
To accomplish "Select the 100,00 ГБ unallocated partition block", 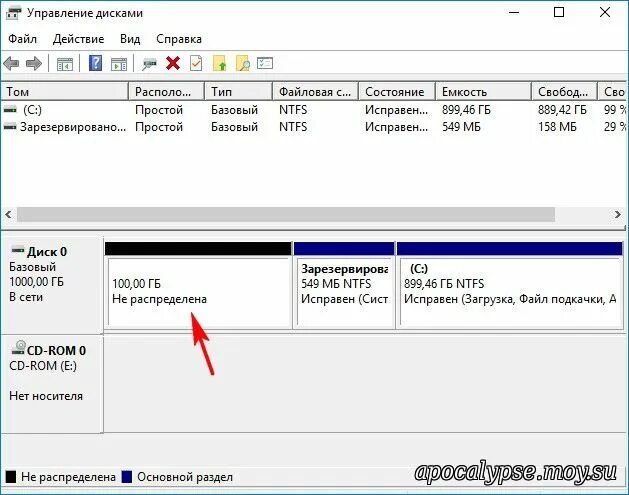I will tap(198, 285).
